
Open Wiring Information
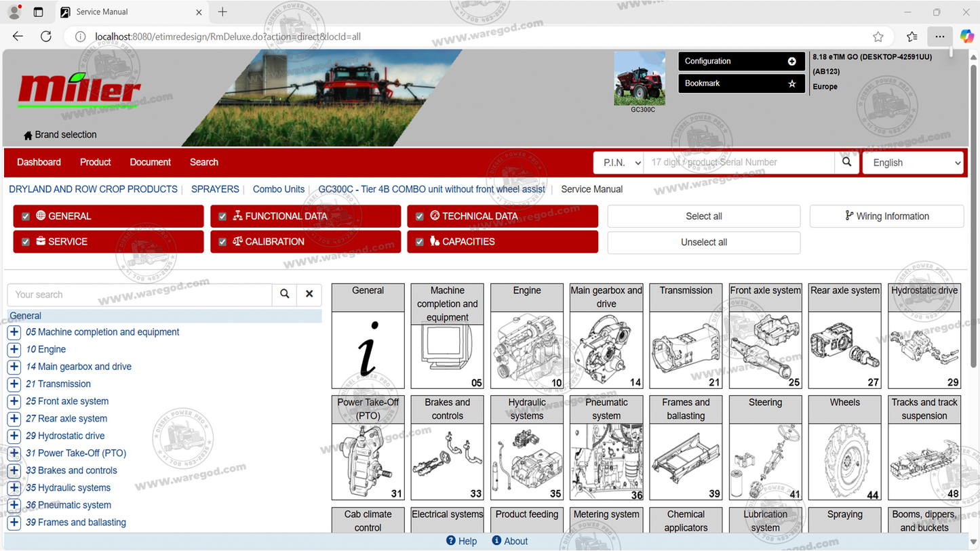886,216
